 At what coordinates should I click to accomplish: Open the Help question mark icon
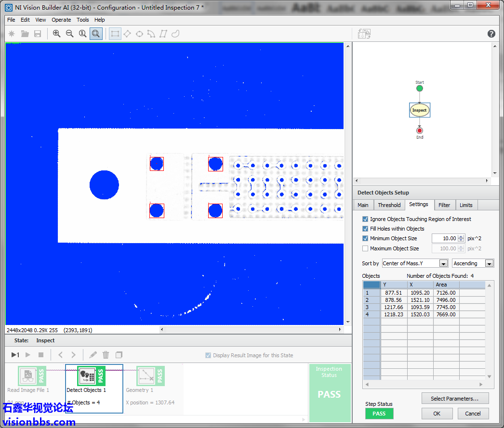491,34
